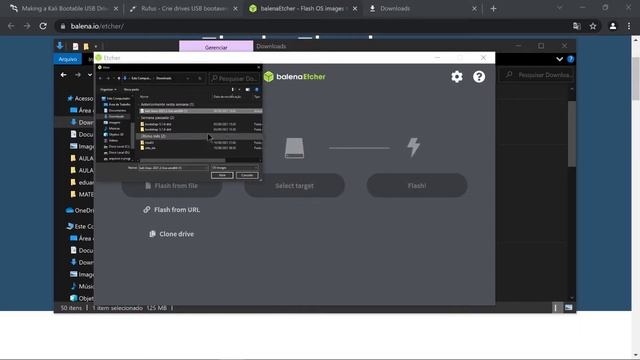Open Gerenciar ribbon tab in Explorer
Image resolution: width=640 pixels, height=360 pixels.
point(216,47)
